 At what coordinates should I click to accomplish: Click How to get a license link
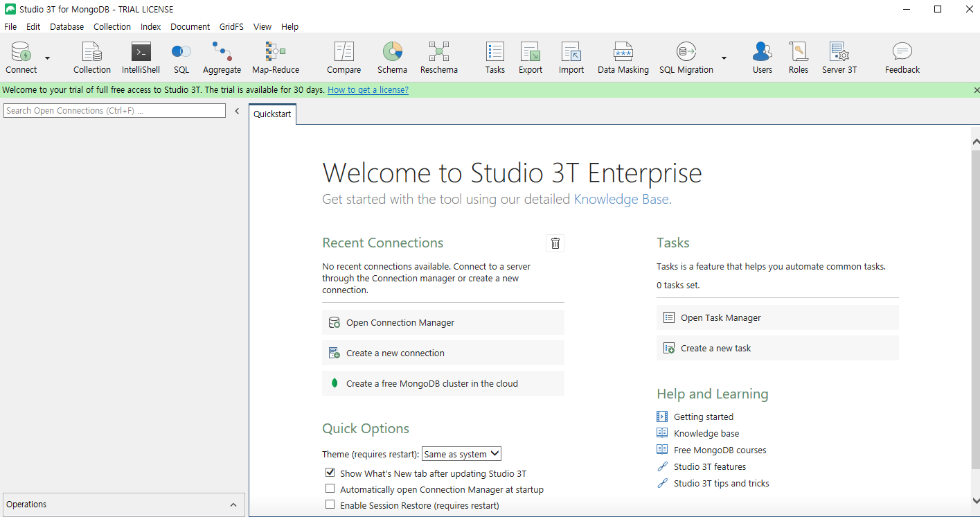[368, 90]
